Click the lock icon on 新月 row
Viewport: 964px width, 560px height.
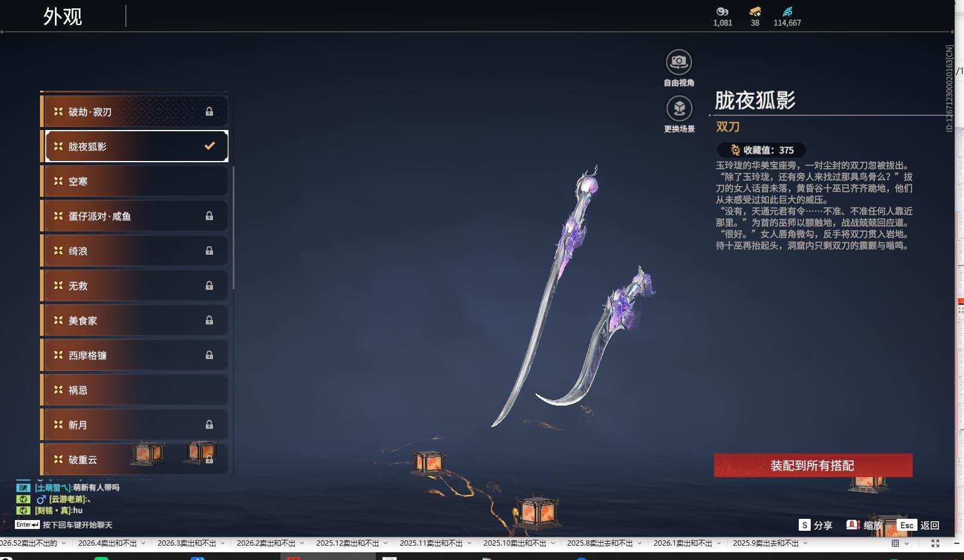coord(209,425)
